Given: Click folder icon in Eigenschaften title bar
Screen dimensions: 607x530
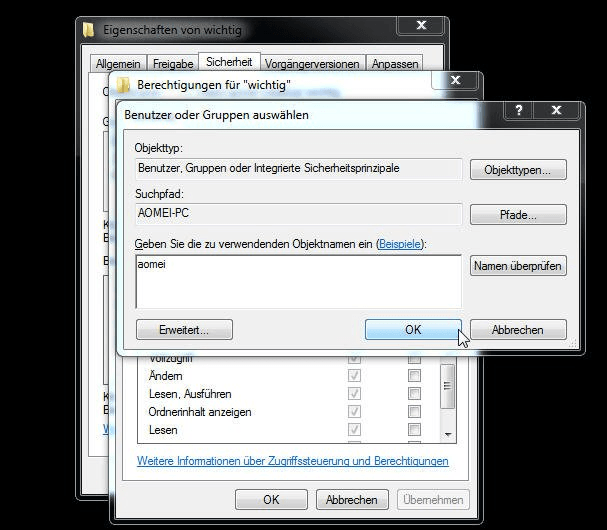Looking at the screenshot, I should [89, 30].
